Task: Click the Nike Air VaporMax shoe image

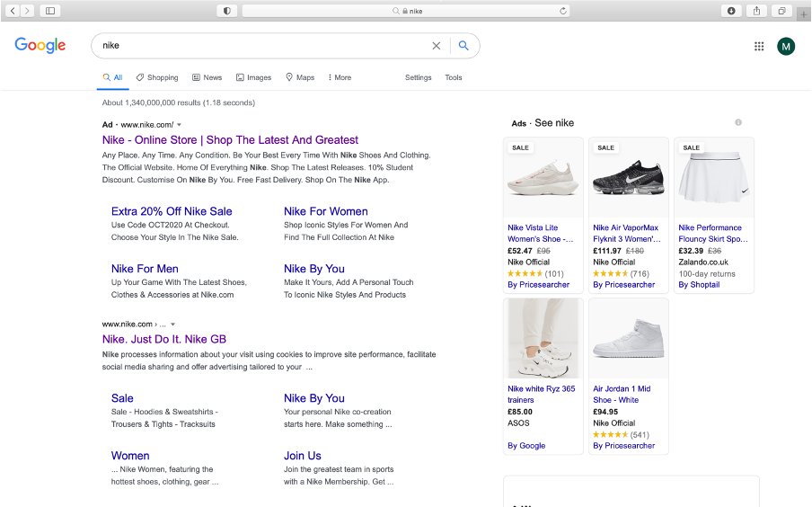Action: pos(628,178)
